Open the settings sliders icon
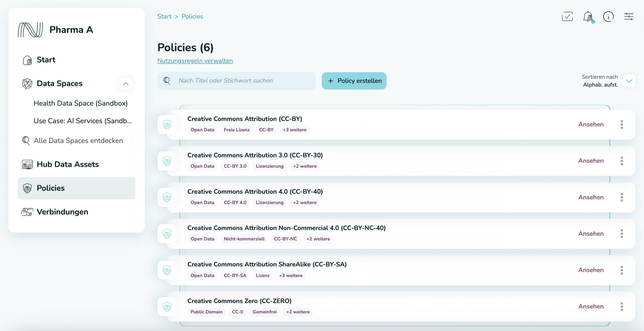 click(x=629, y=17)
